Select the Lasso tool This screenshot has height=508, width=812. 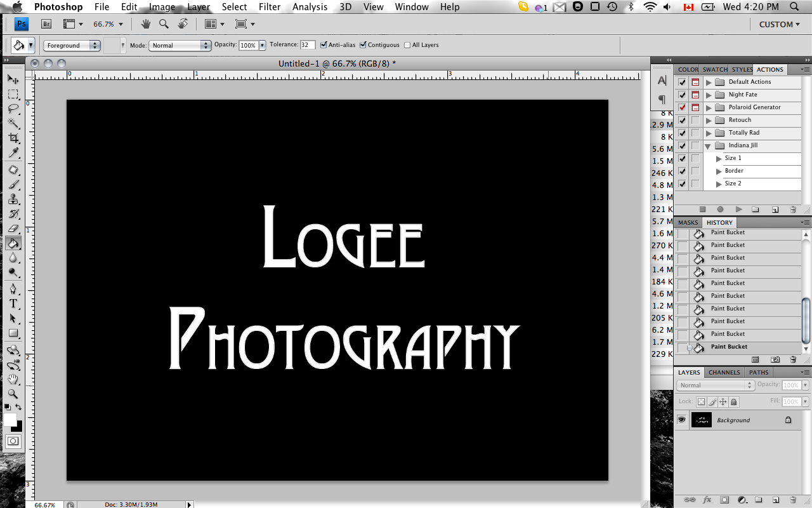[x=13, y=109]
